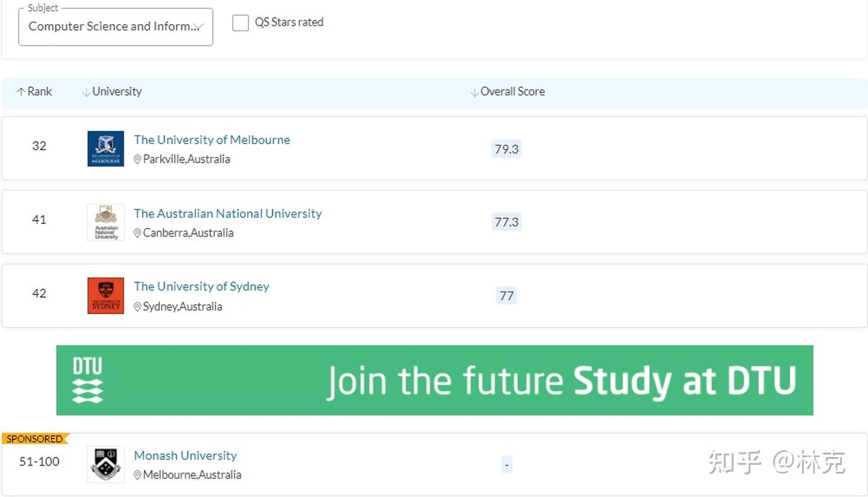Image resolution: width=868 pixels, height=497 pixels.
Task: Open The Australian National University link
Action: click(228, 214)
